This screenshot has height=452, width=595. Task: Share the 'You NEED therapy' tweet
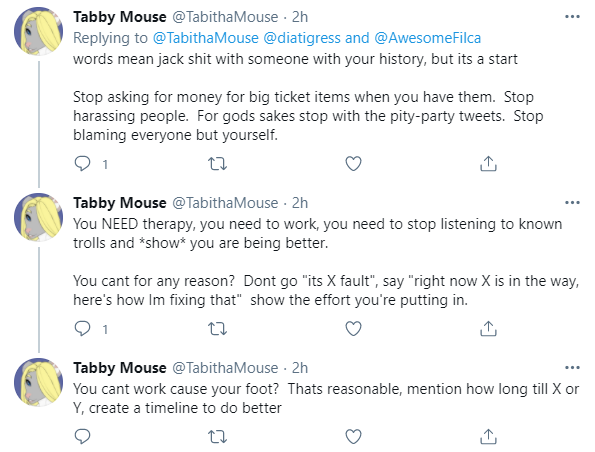click(488, 329)
